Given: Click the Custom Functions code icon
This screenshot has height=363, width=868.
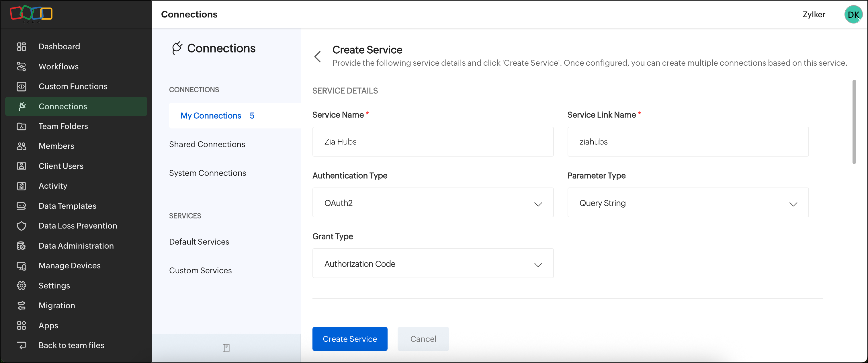Looking at the screenshot, I should [x=21, y=86].
